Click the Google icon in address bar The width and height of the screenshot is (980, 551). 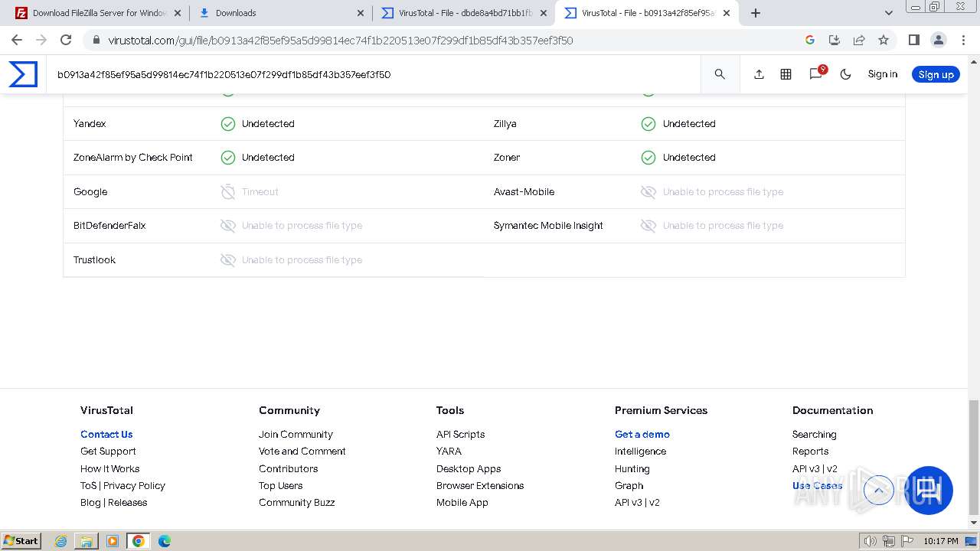click(810, 40)
